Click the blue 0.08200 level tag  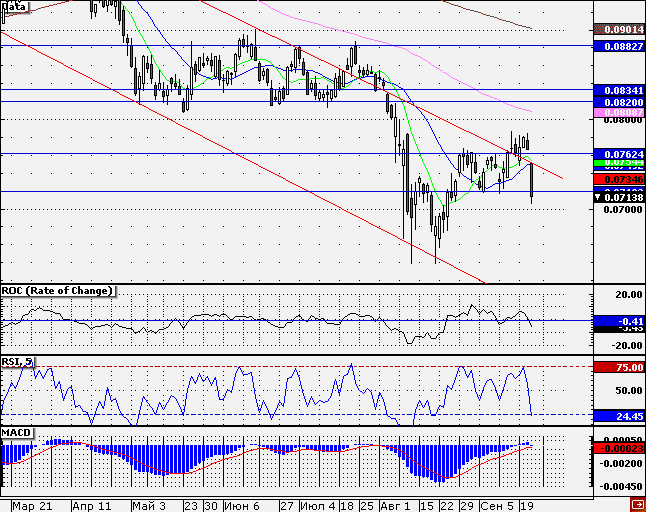coord(617,102)
